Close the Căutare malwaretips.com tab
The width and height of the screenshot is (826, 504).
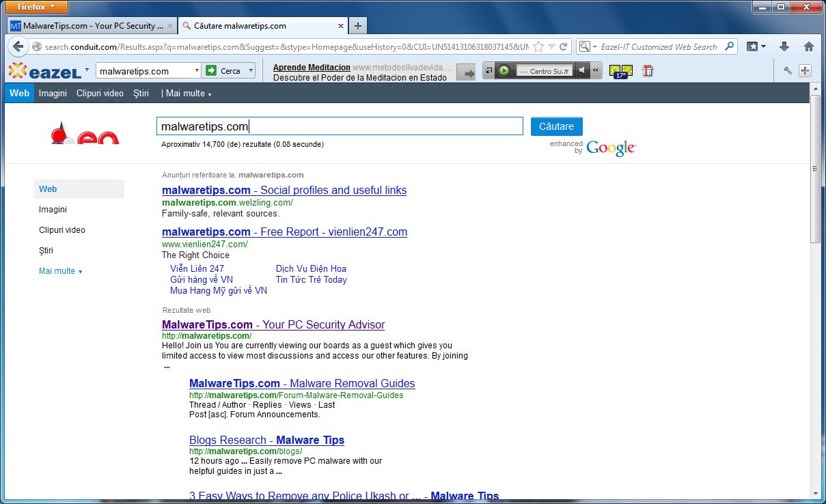342,26
